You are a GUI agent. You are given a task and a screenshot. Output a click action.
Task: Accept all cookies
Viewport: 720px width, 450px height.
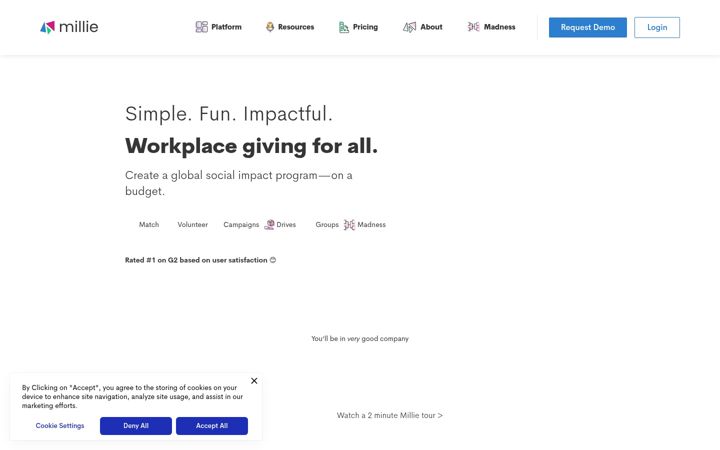coord(212,426)
